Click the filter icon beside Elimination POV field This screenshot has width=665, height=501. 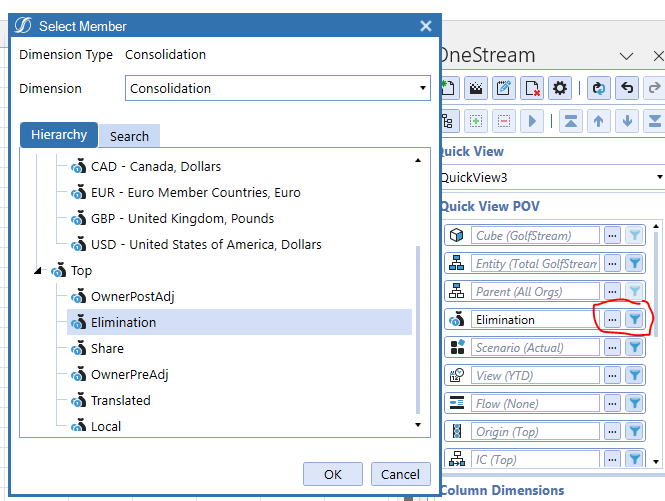pyautogui.click(x=635, y=320)
